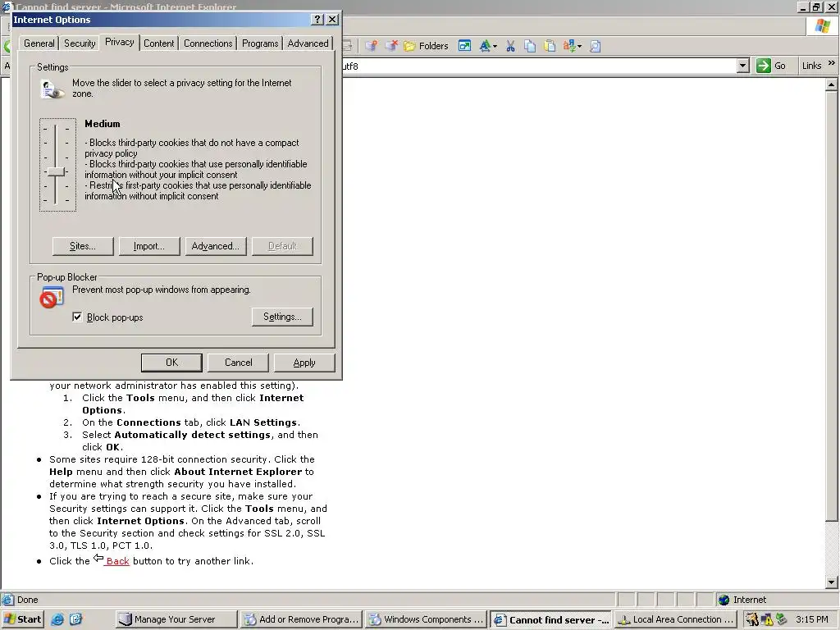Expand the Links bar chevron

pyautogui.click(x=832, y=63)
